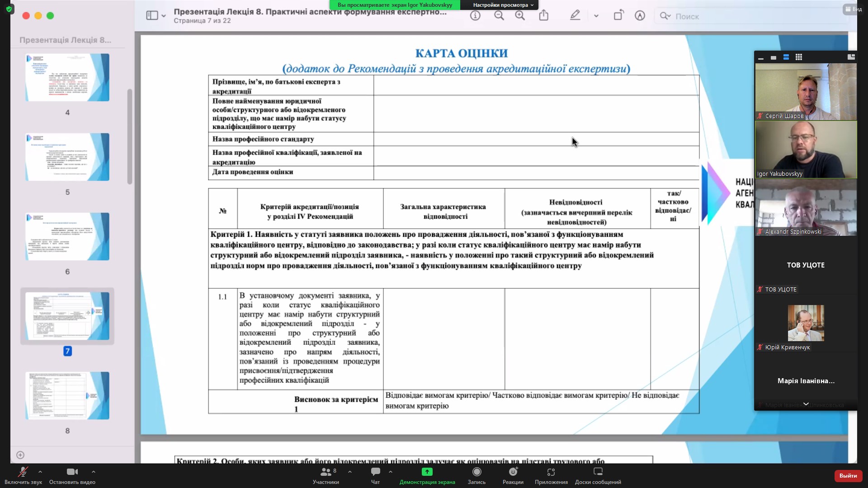Screen dimensions: 868x488
Task: Select page 4 thumbnail
Action: 67,77
